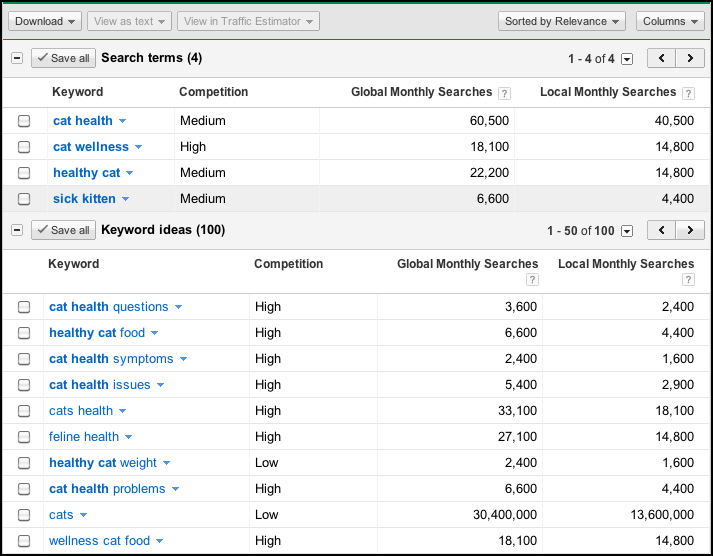This screenshot has height=556, width=713.
Task: Open the 1 - 4 of 4 page dropdown
Action: 627,59
